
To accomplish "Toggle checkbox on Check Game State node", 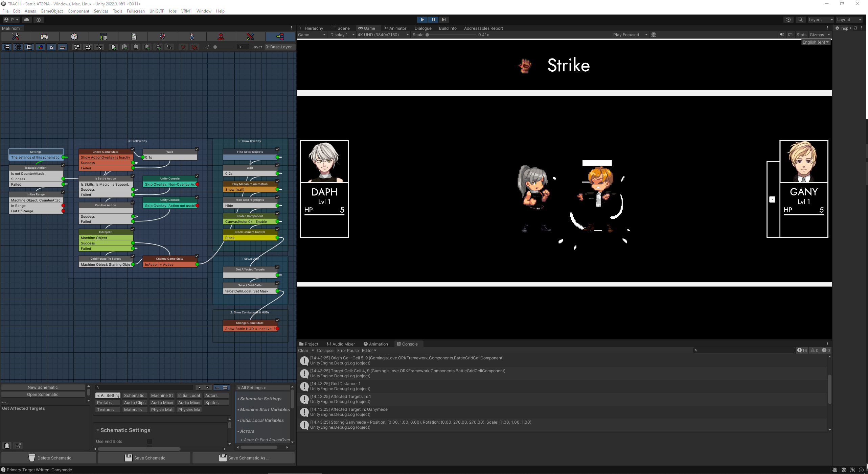I will click(133, 149).
